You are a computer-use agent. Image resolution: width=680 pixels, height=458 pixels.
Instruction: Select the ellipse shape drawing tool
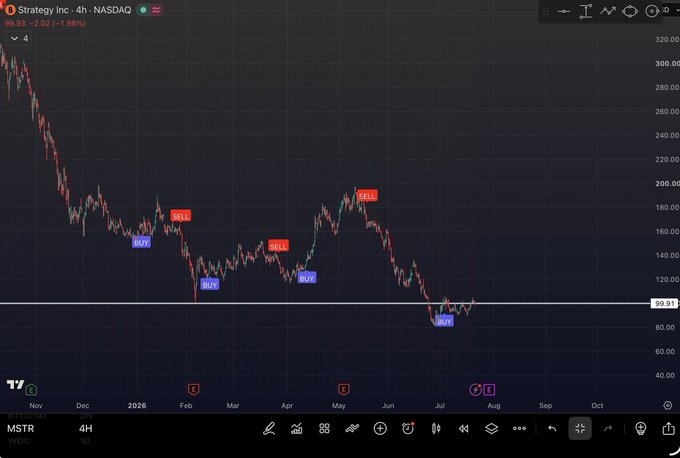click(x=630, y=11)
